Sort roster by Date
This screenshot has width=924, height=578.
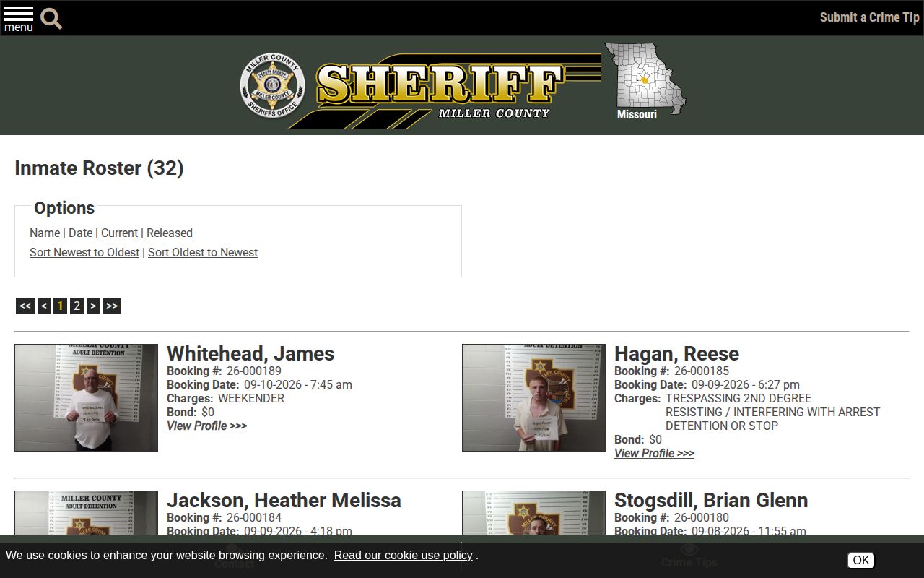(x=80, y=233)
